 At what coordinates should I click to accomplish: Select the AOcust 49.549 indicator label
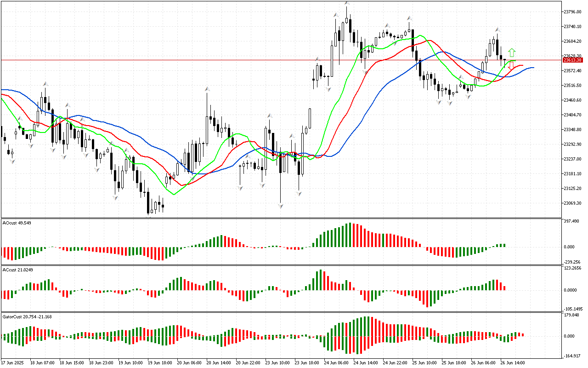coord(17,223)
